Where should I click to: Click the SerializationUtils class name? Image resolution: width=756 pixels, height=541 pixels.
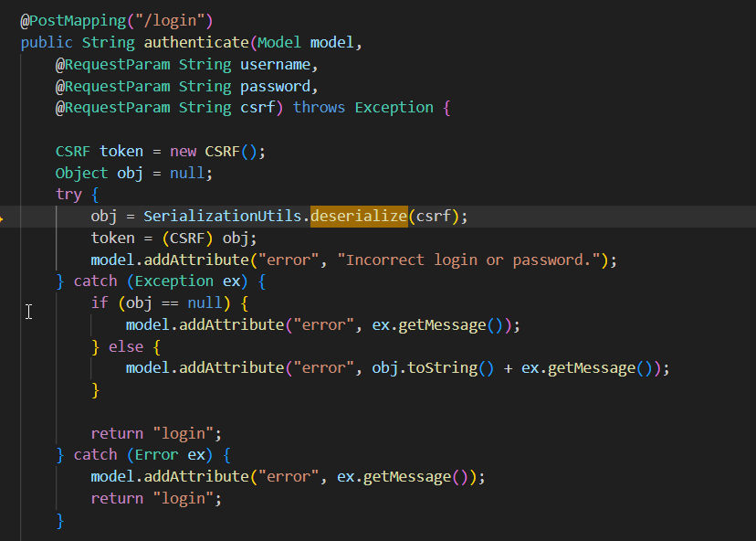[x=223, y=217]
